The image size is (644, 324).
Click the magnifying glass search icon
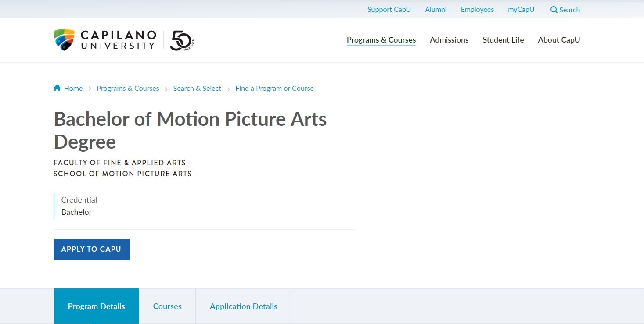pyautogui.click(x=554, y=10)
